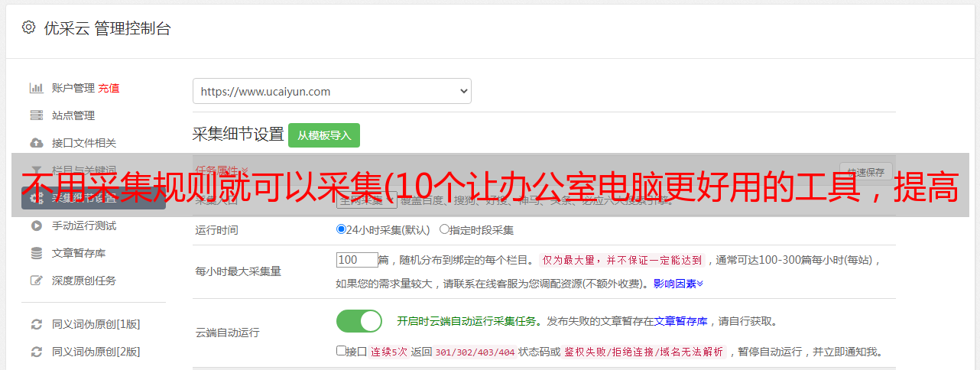Click the 手动运行测试 play icon
The image size is (980, 370).
(36, 226)
